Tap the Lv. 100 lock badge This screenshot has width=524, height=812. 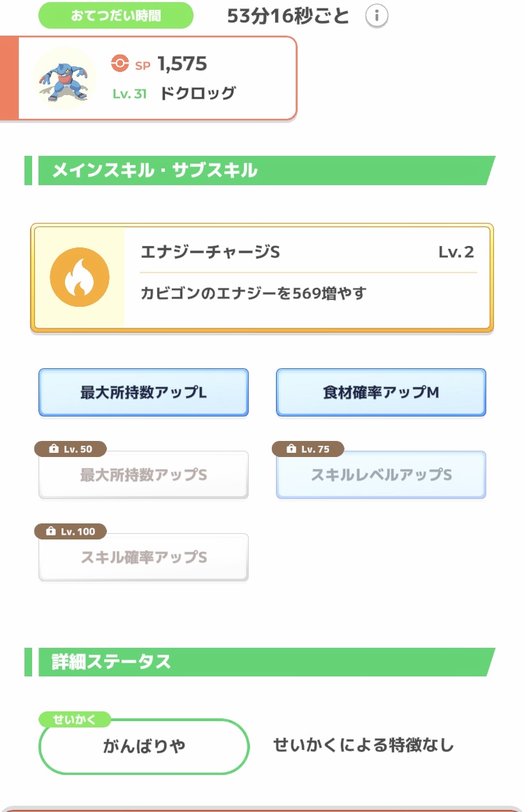click(71, 532)
